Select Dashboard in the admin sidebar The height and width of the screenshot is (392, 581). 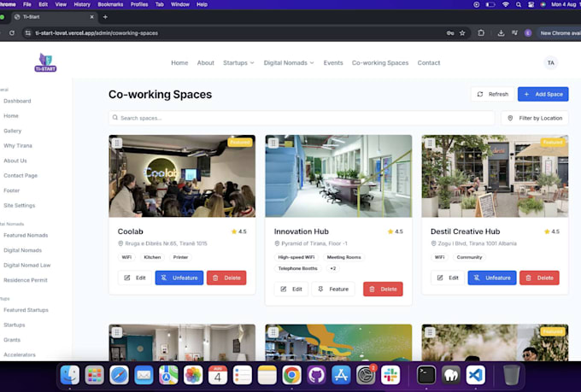(x=17, y=101)
